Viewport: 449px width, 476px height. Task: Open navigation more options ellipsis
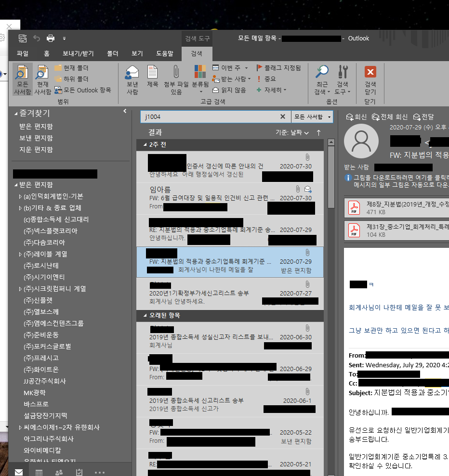(x=100, y=472)
